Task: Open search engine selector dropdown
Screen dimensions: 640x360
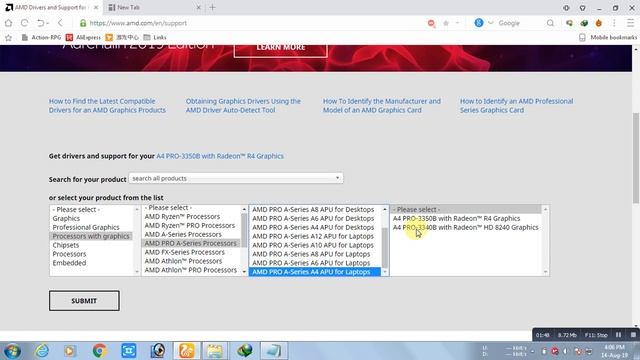Action: [x=491, y=23]
